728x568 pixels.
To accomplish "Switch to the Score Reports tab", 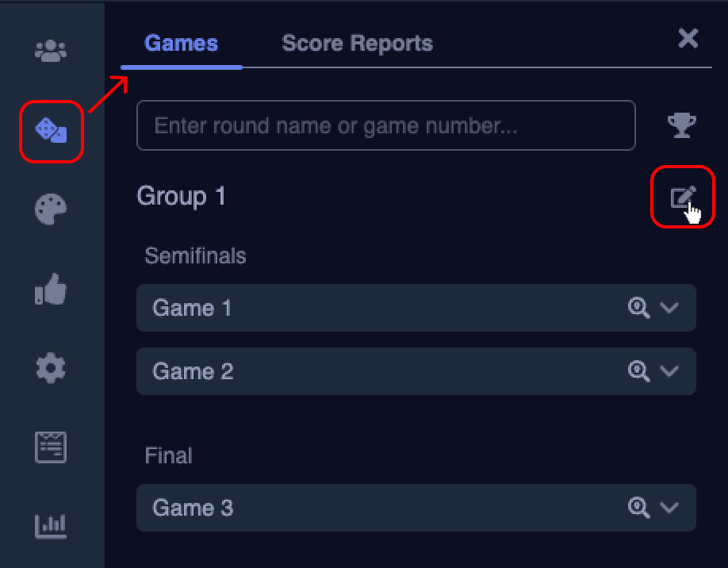I will point(357,44).
